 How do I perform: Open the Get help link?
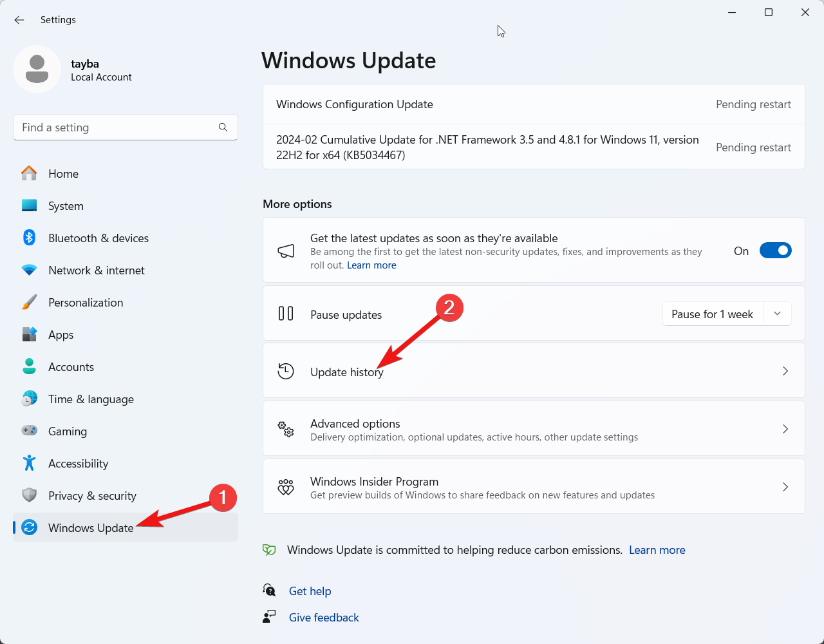coord(310,591)
